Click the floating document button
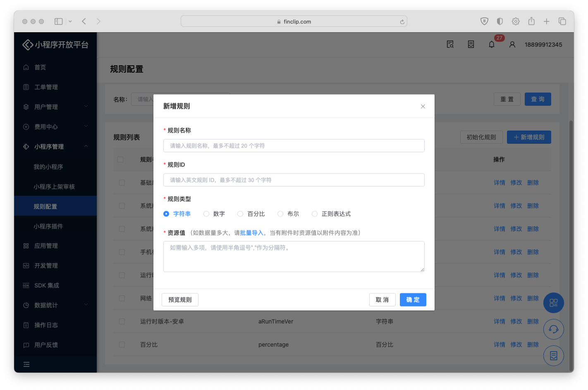 pyautogui.click(x=553, y=356)
